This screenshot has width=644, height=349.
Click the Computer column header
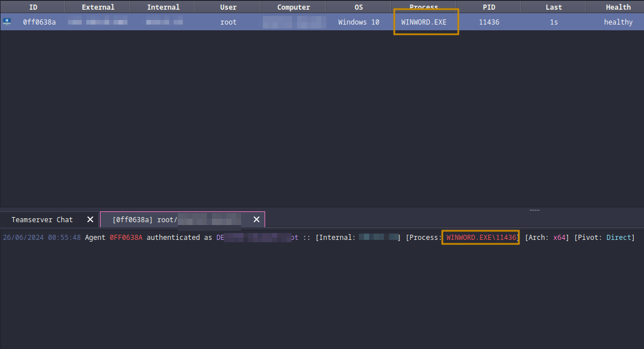[x=293, y=7]
